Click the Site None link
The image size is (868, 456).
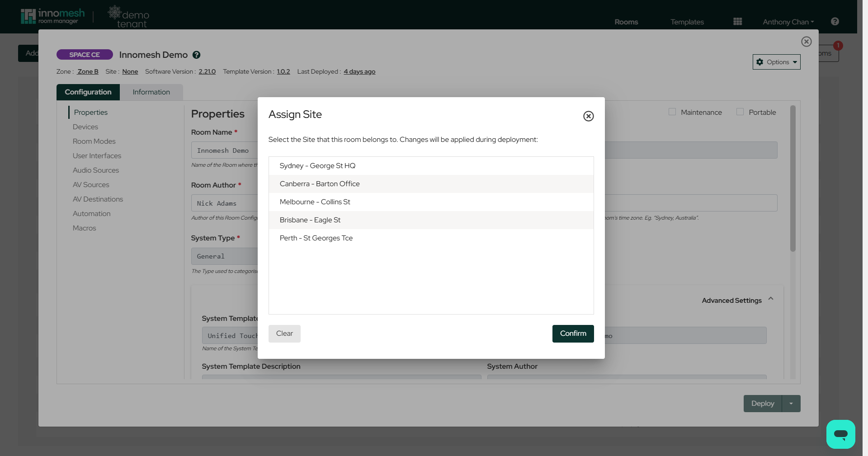pyautogui.click(x=130, y=71)
